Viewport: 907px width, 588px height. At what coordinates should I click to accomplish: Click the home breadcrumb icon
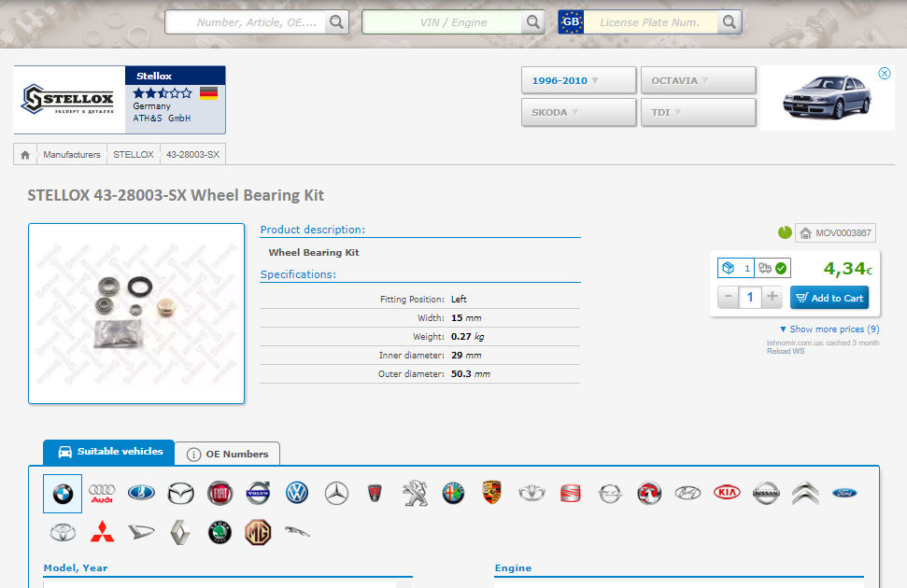point(25,155)
